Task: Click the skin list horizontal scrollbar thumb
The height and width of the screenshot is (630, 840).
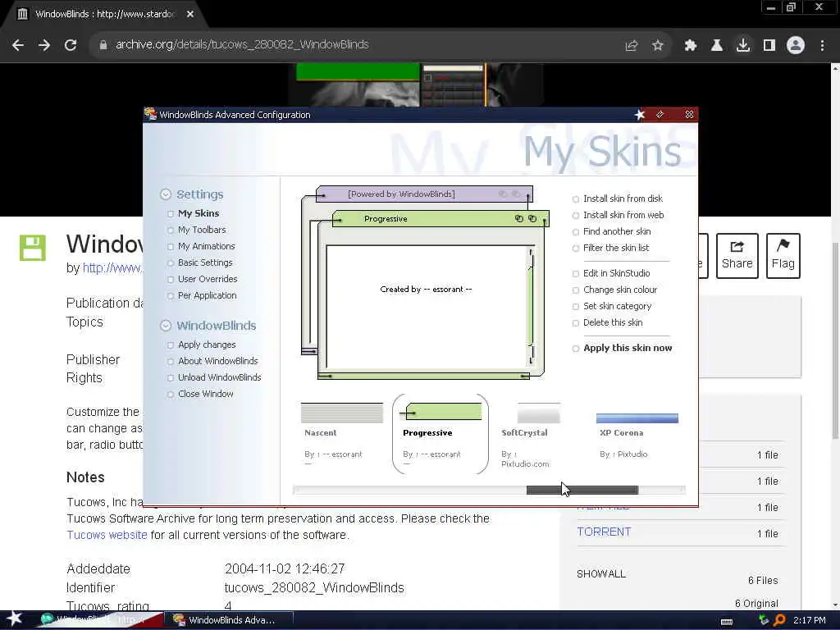Action: pos(582,491)
